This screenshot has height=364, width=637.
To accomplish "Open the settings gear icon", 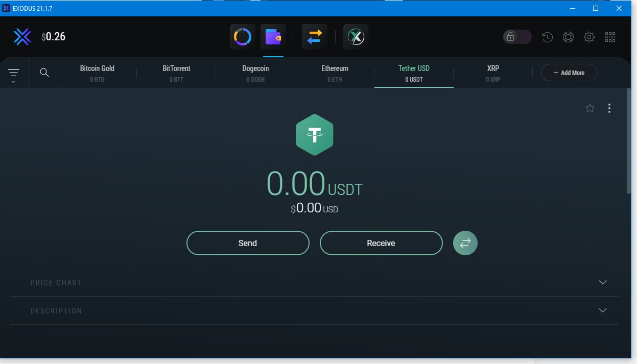I will tap(589, 37).
